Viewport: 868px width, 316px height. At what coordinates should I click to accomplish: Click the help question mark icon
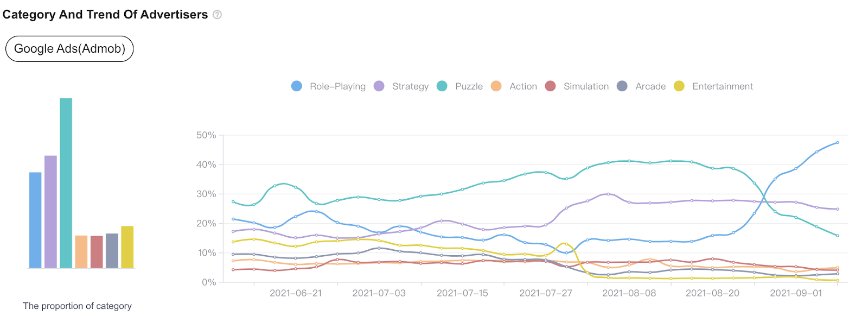(x=217, y=15)
